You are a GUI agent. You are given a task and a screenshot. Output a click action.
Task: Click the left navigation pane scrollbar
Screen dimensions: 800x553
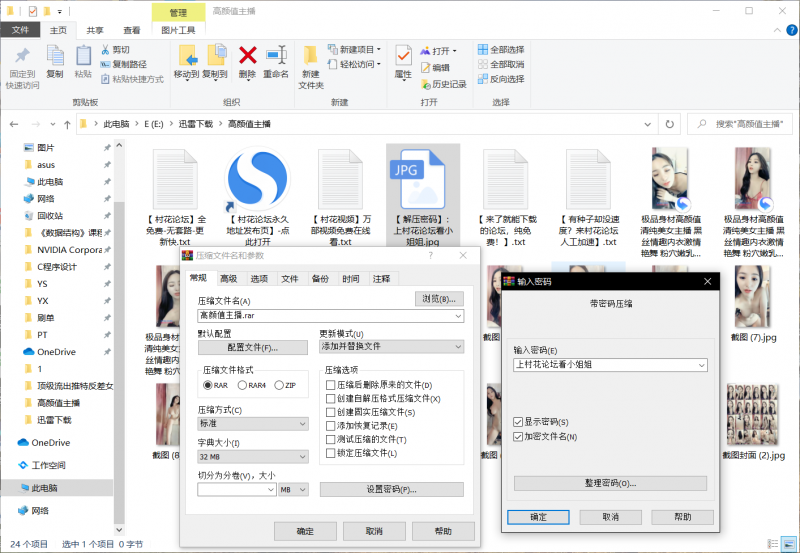coord(120,300)
